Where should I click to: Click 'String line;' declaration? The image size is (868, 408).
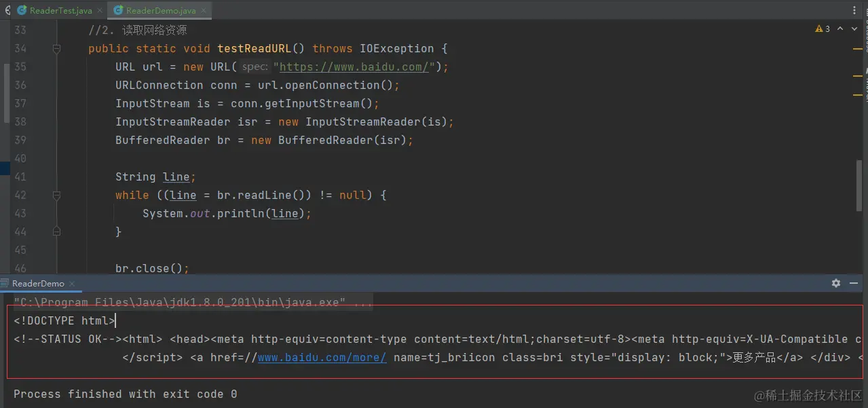[156, 177]
